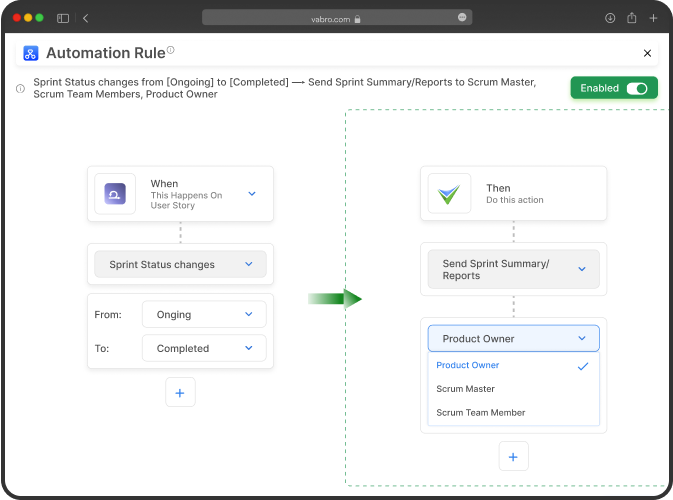The width and height of the screenshot is (673, 500).
Task: Expand the When trigger chevron
Action: [252, 193]
